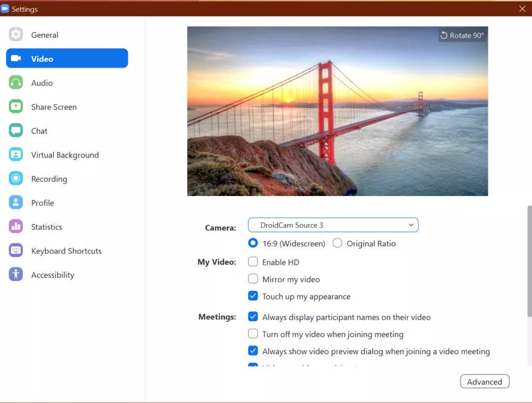This screenshot has height=403, width=532.
Task: Click the Audio headphones icon
Action: (16, 83)
